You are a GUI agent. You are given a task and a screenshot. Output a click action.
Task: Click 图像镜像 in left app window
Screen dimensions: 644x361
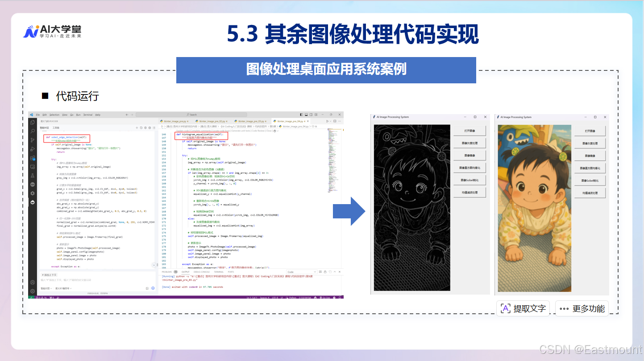469,156
